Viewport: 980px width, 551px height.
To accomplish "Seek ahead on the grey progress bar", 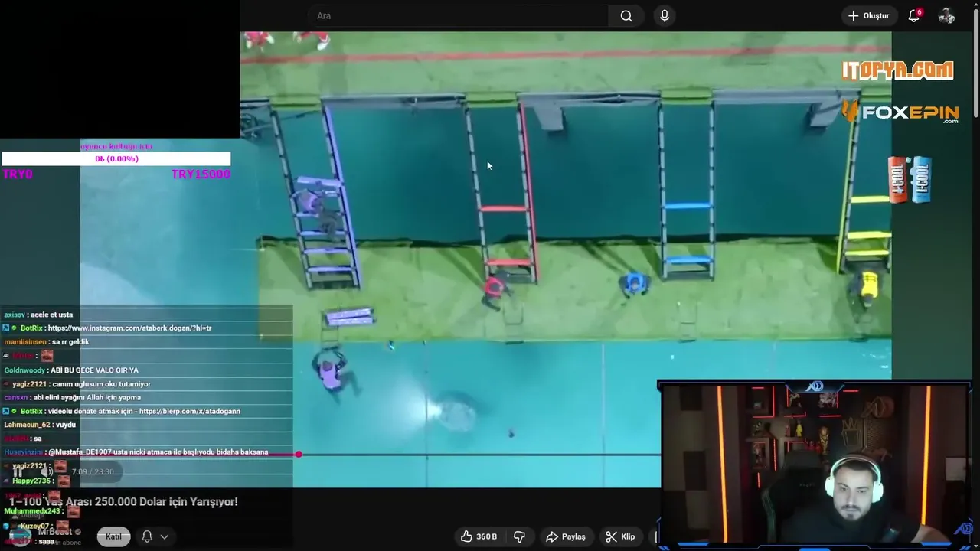I will pos(479,455).
